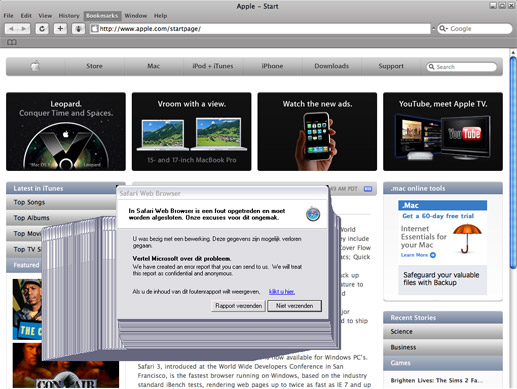
Task: Open the Watch the new ads iPhone banner
Action: (317, 132)
